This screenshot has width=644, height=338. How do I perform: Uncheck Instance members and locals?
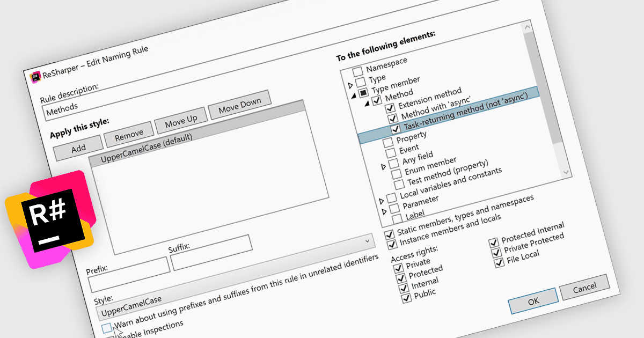point(391,244)
